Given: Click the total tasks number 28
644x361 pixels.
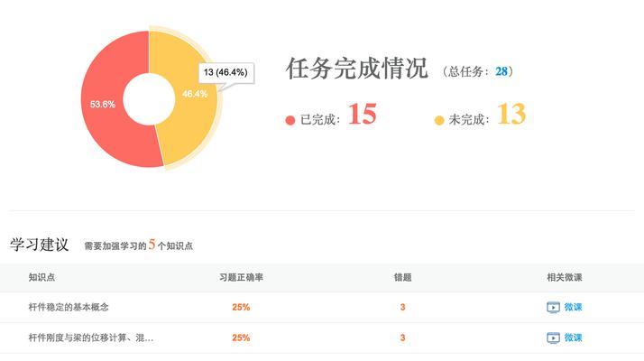Looking at the screenshot, I should [501, 71].
